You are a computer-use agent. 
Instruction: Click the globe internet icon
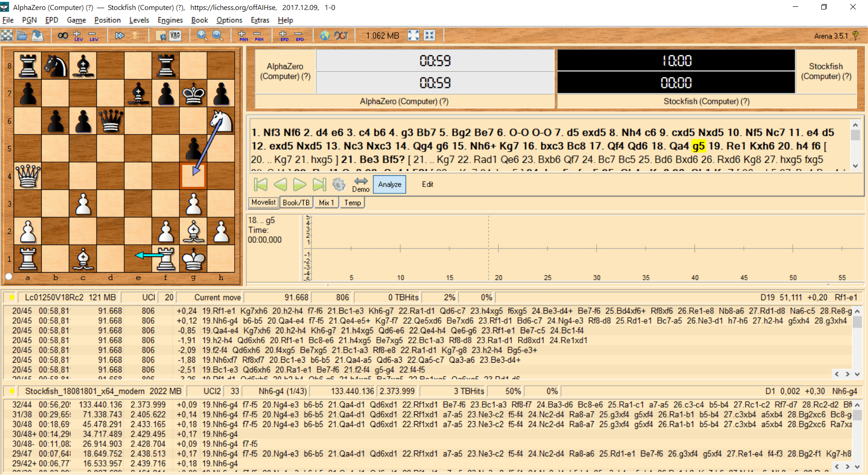(325, 35)
